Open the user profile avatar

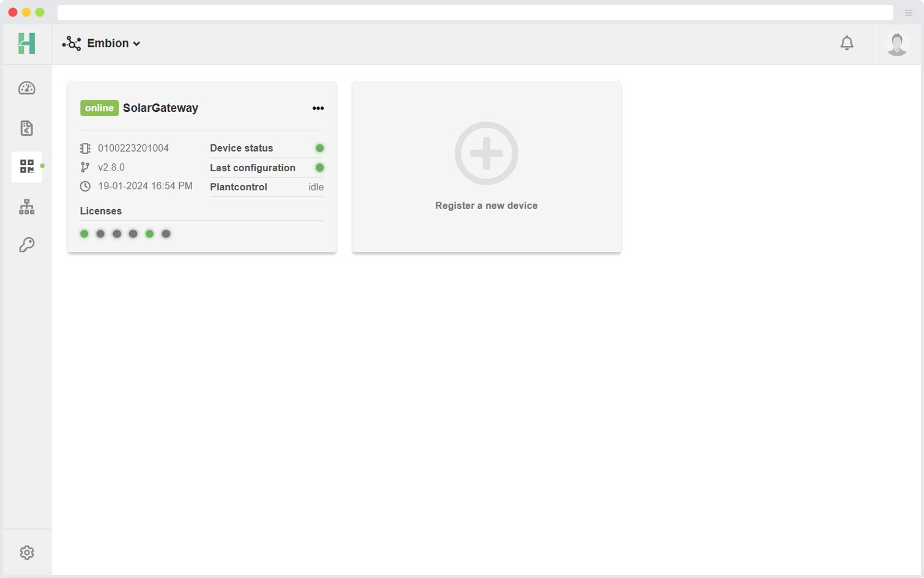coord(897,44)
